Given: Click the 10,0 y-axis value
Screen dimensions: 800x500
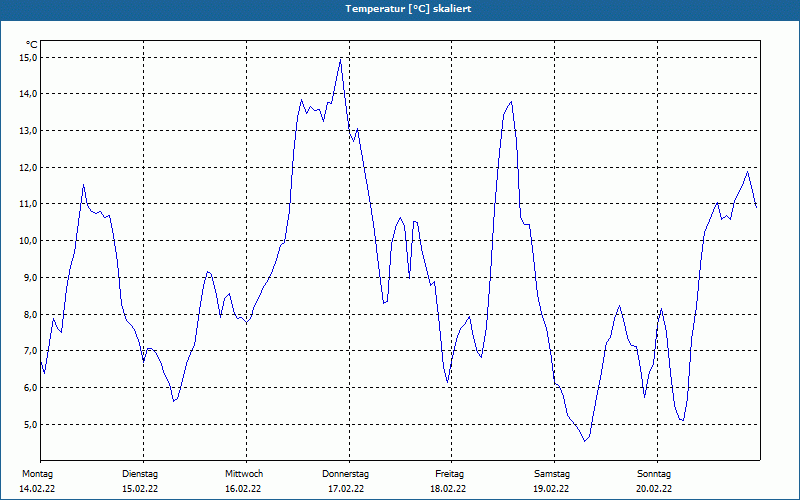Looking at the screenshot, I should tap(28, 241).
